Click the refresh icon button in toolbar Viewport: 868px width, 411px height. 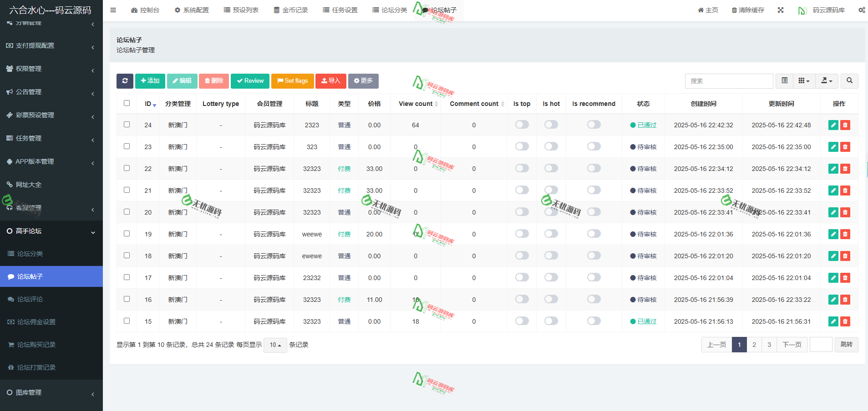point(125,81)
